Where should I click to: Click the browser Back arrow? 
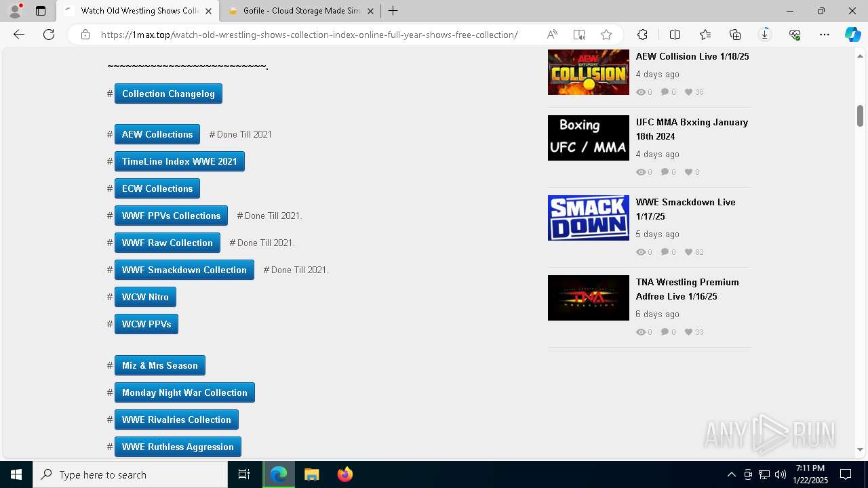point(19,35)
